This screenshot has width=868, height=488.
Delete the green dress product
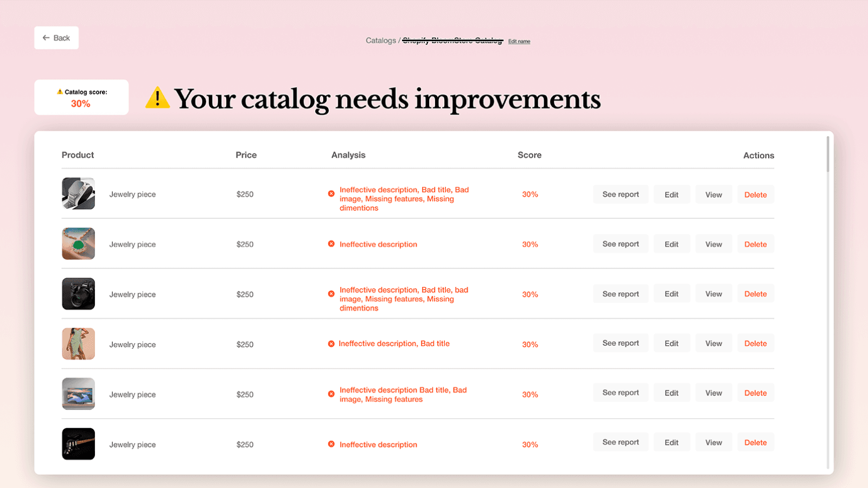755,344
